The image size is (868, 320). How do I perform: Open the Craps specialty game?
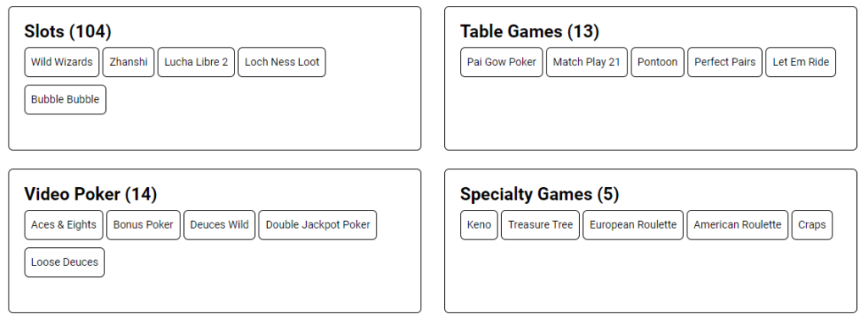(x=812, y=225)
